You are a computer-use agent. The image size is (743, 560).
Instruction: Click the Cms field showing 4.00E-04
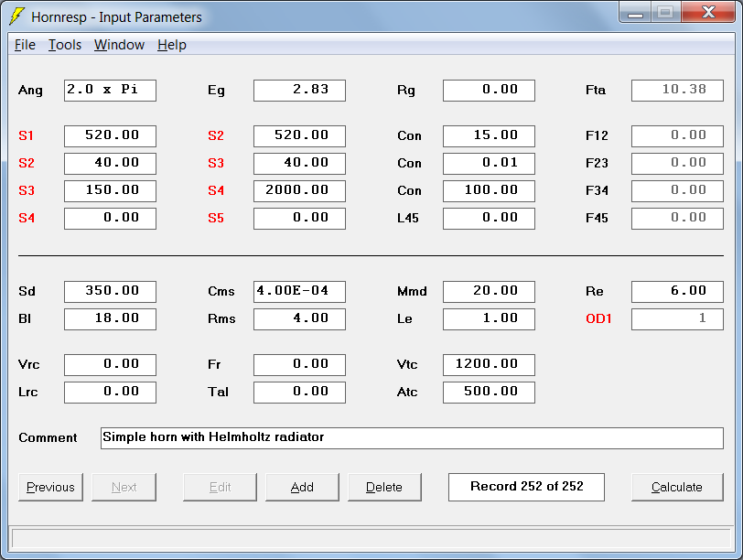299,291
